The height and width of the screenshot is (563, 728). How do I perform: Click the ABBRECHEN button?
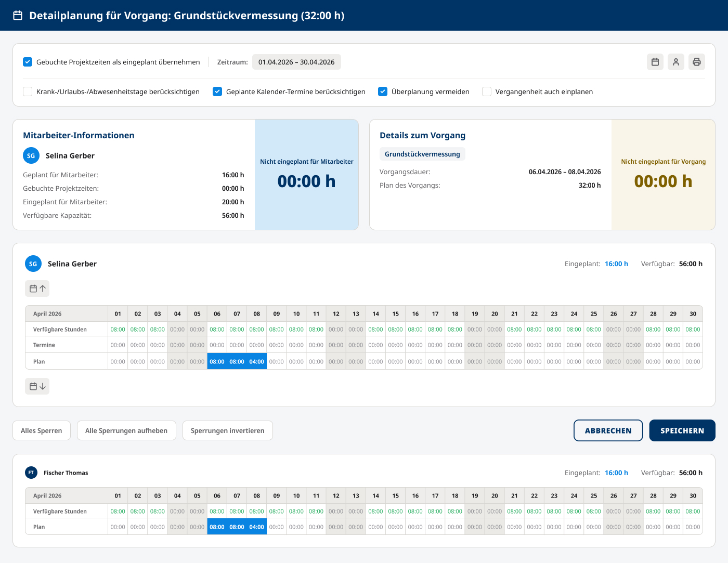[608, 430]
